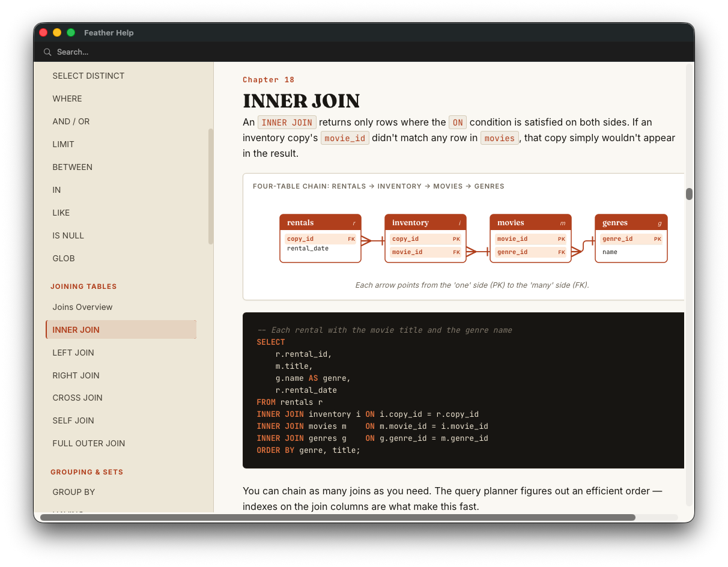Click inventory copy_id PK row
The width and height of the screenshot is (728, 567).
pos(426,239)
